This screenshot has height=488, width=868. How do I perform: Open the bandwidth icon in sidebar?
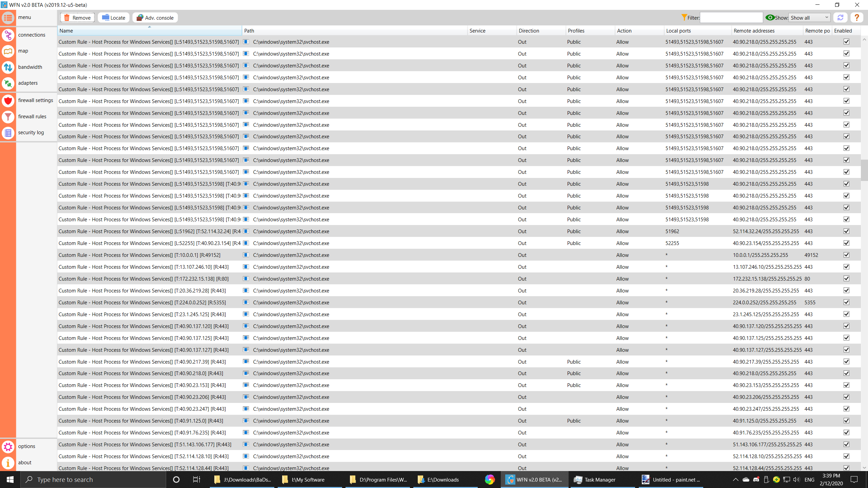[x=8, y=67]
